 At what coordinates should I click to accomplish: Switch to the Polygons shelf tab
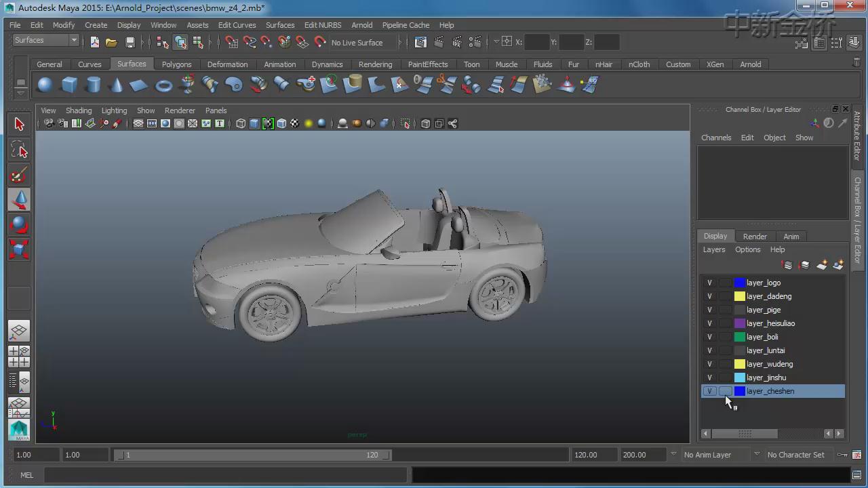pos(176,64)
